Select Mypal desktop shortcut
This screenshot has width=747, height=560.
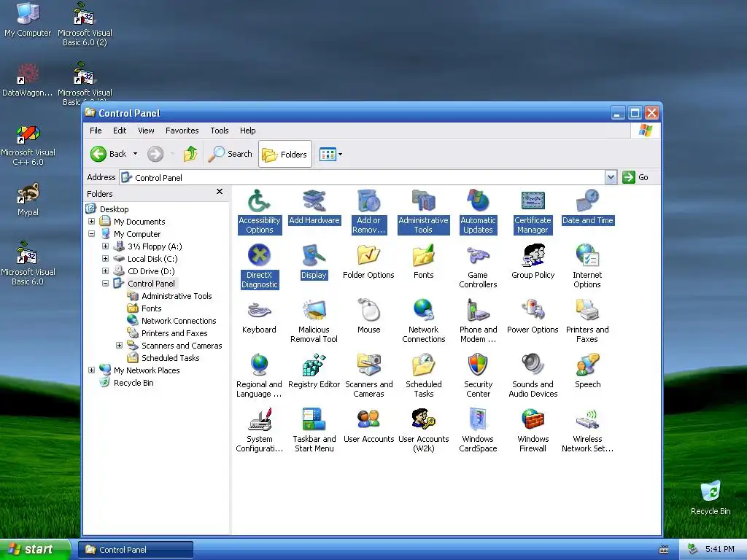(x=28, y=201)
